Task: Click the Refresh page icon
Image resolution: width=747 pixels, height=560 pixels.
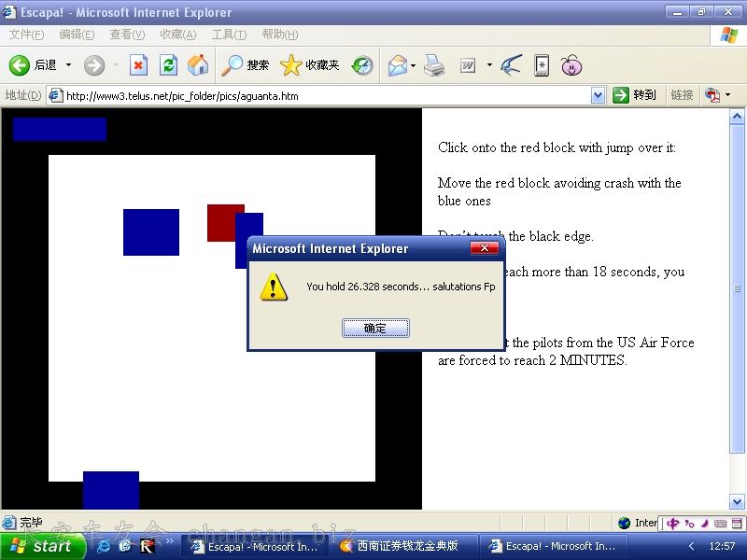Action: tap(168, 65)
